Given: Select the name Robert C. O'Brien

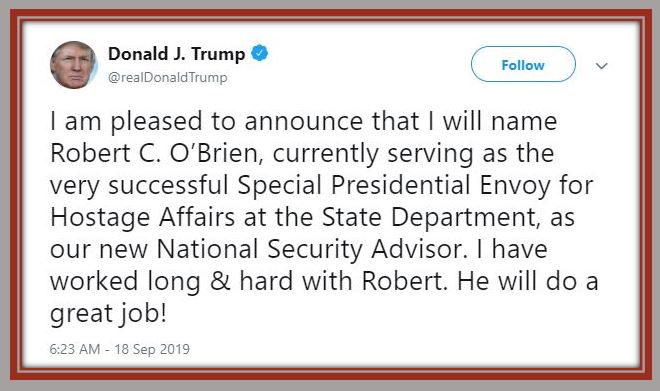Looking at the screenshot, I should tap(156, 154).
